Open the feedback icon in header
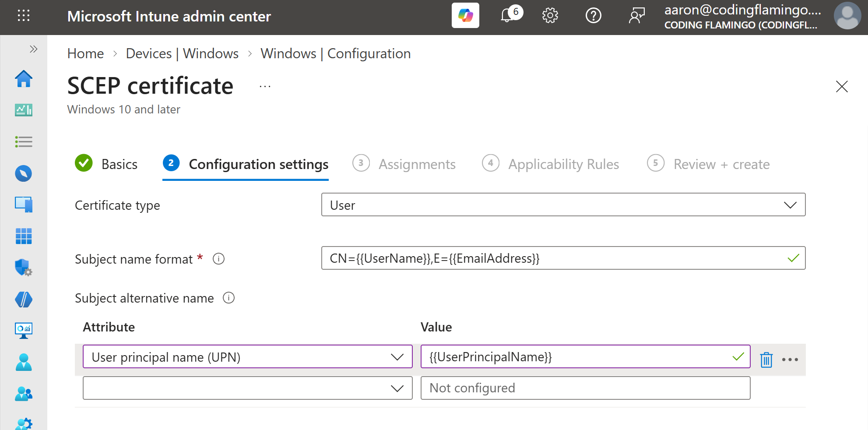Image resolution: width=868 pixels, height=430 pixels. pyautogui.click(x=637, y=16)
